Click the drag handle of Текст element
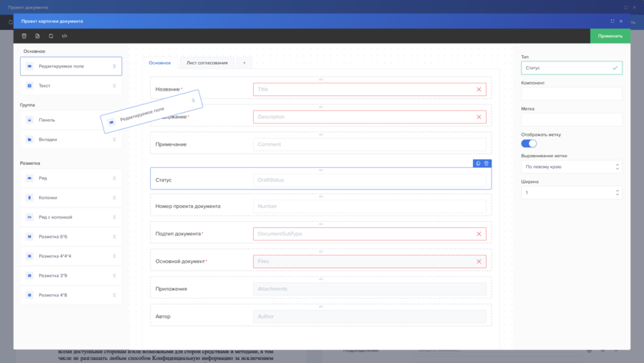Viewport: 644px width, 363px height. (x=114, y=86)
